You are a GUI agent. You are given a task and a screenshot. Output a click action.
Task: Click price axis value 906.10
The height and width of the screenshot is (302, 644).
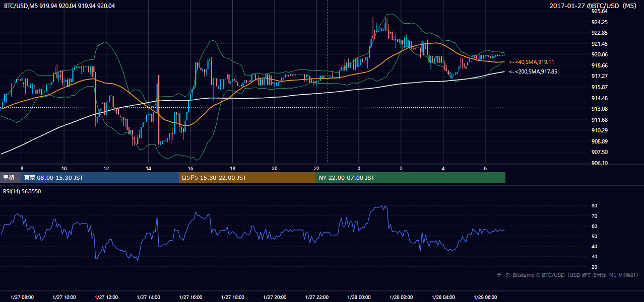point(599,163)
